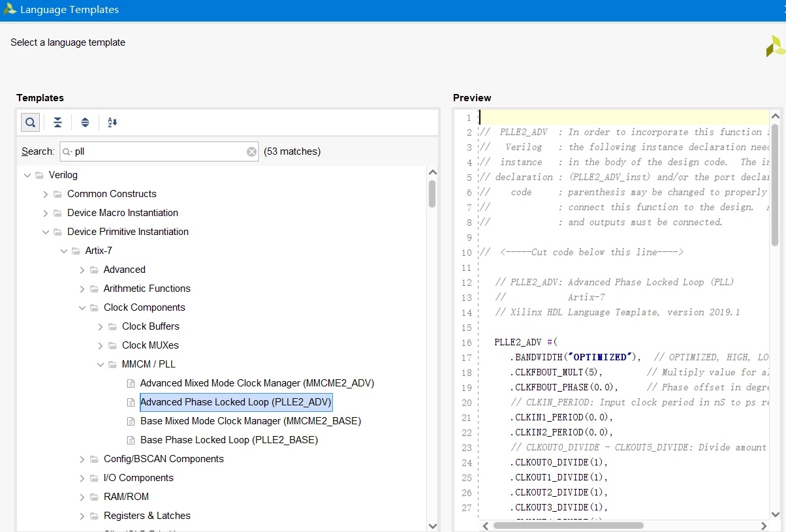Select Base Phase Locked Loop (PLLE2_BASE) template
The width and height of the screenshot is (786, 532).
pos(229,440)
